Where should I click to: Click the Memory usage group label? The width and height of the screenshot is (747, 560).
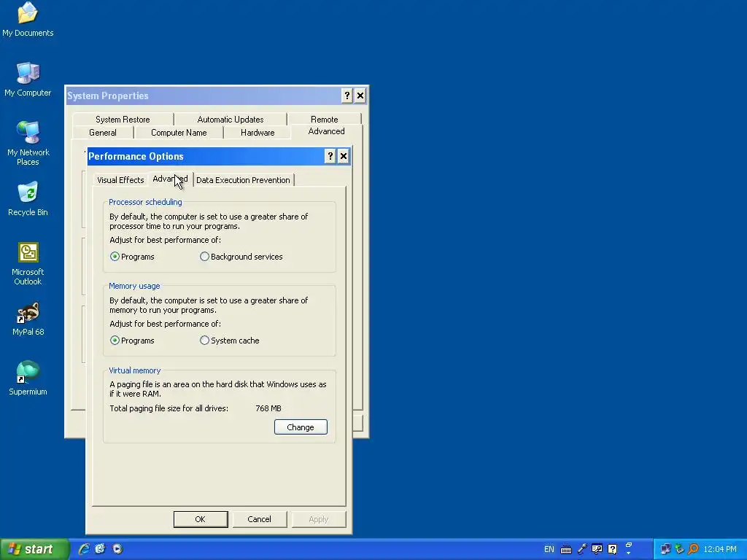134,286
